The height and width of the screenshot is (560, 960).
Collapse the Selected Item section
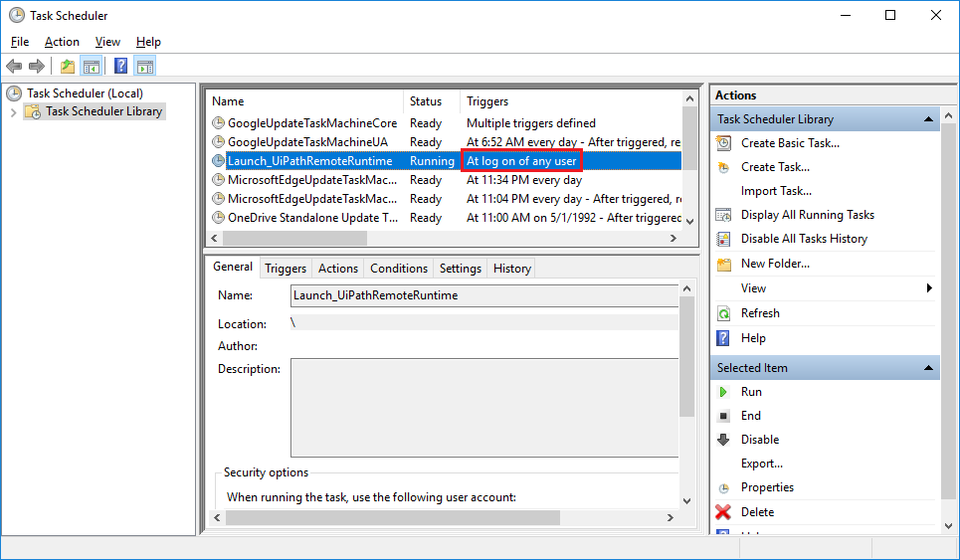[x=928, y=368]
